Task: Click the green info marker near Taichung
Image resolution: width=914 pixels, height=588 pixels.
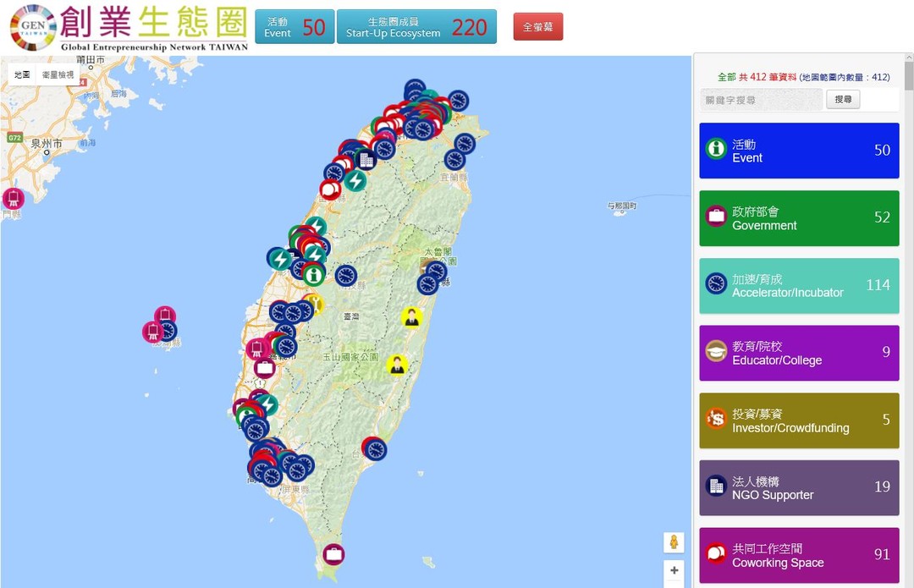Action: coord(314,274)
